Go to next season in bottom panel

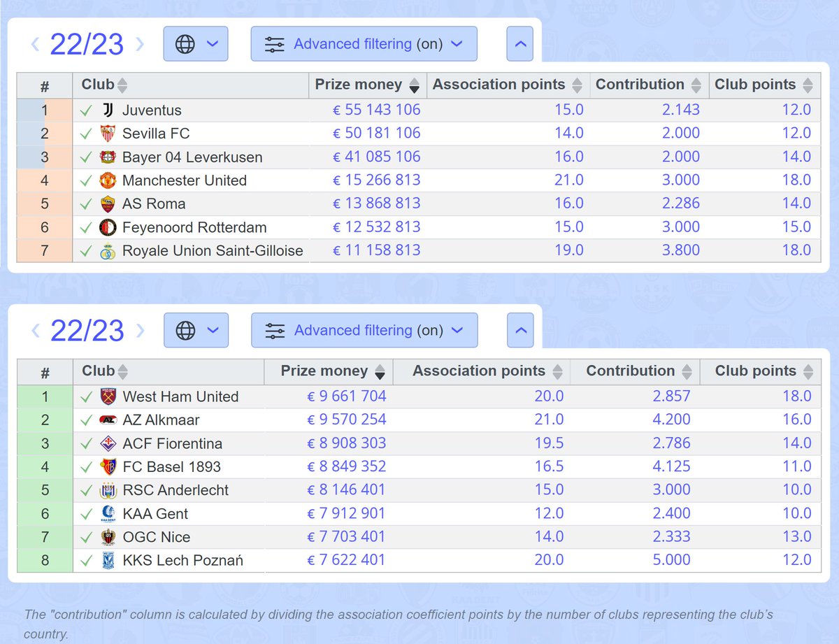139,331
